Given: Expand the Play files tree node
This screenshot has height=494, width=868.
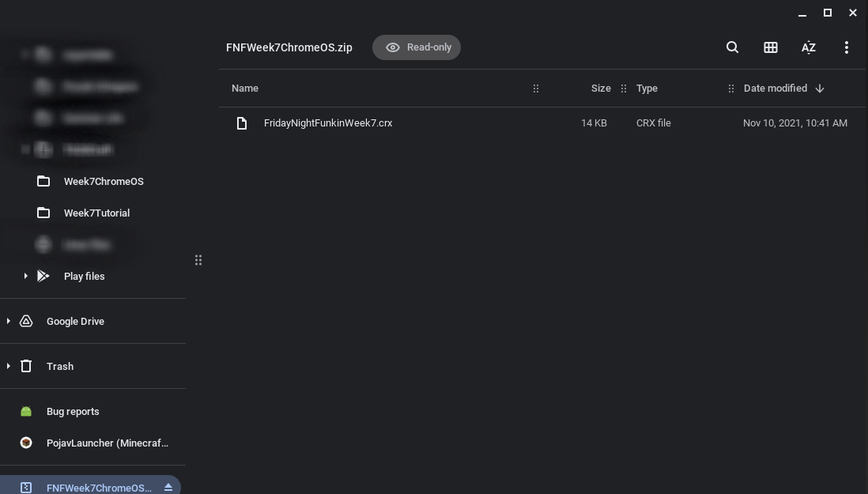Looking at the screenshot, I should 25,276.
